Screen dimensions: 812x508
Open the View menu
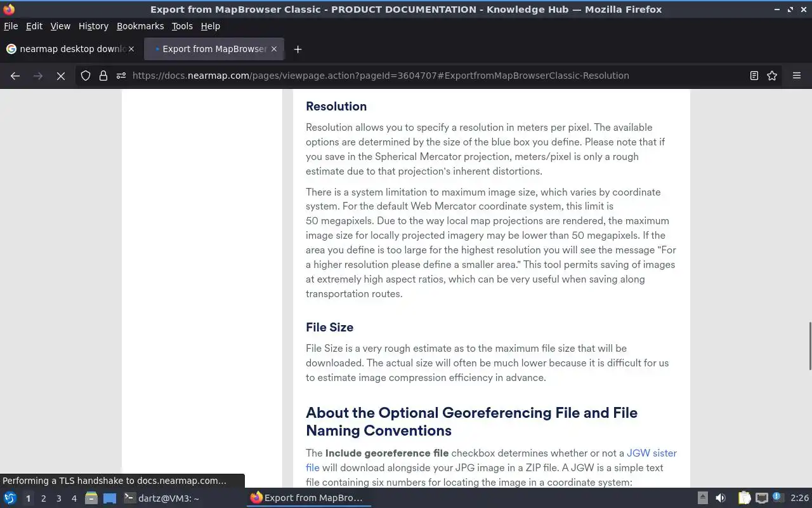60,26
